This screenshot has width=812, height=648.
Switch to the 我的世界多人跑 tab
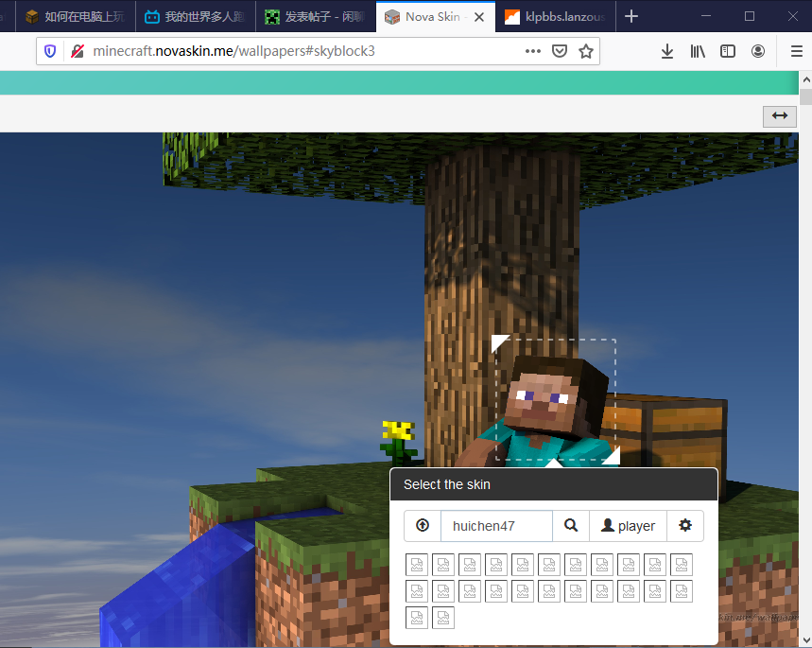(x=196, y=17)
